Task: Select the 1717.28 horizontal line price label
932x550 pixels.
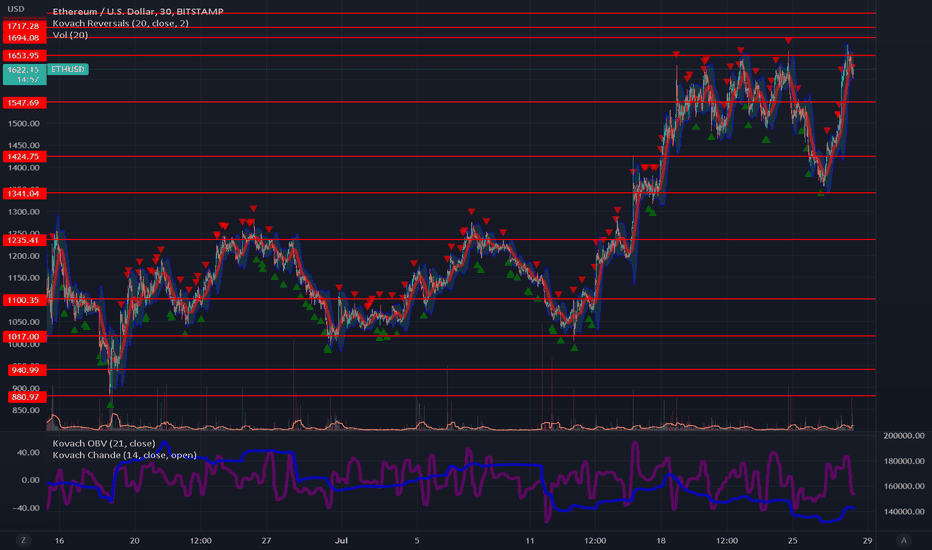Action: click(x=24, y=26)
